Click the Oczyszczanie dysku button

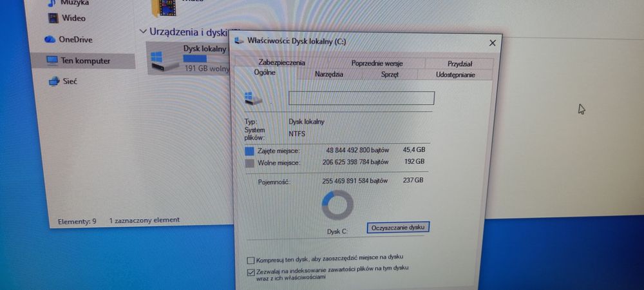398,227
